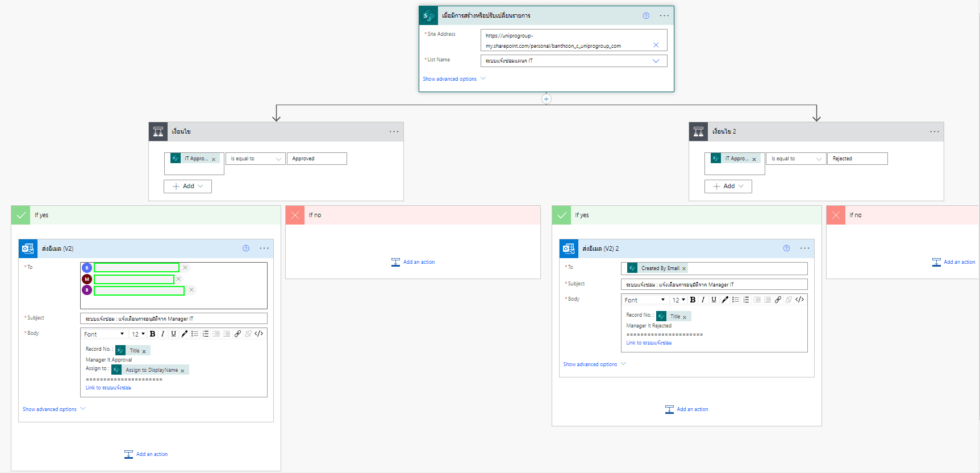Screen dimensions: 980x473
Task: Open 'is equal to' dropdown in เงื่อนไข
Action: tap(255, 159)
